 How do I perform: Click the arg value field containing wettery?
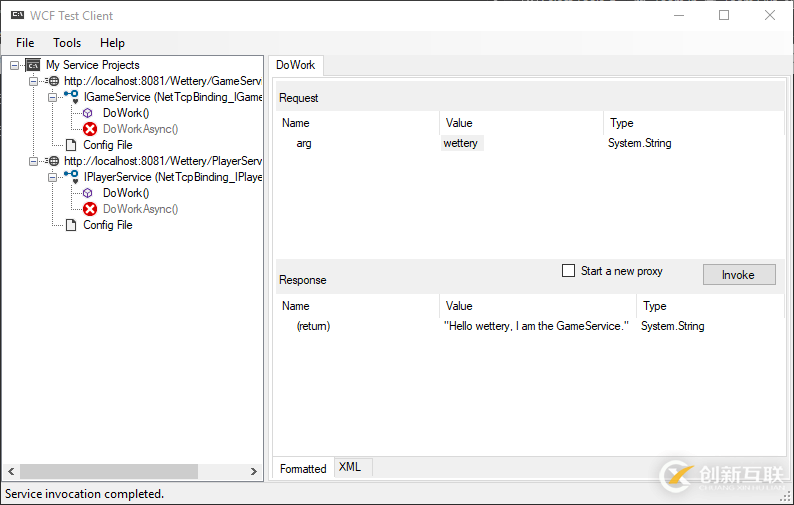coord(462,143)
